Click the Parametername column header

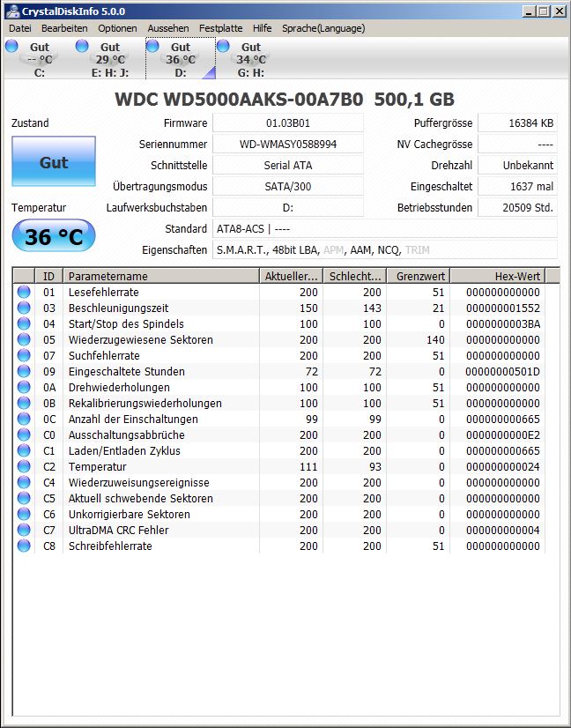(160, 276)
